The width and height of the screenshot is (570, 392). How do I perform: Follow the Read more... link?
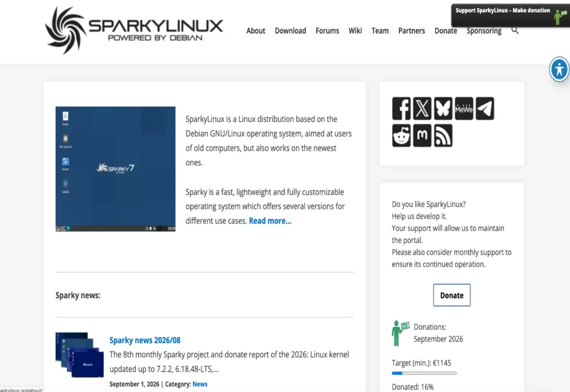tap(270, 220)
